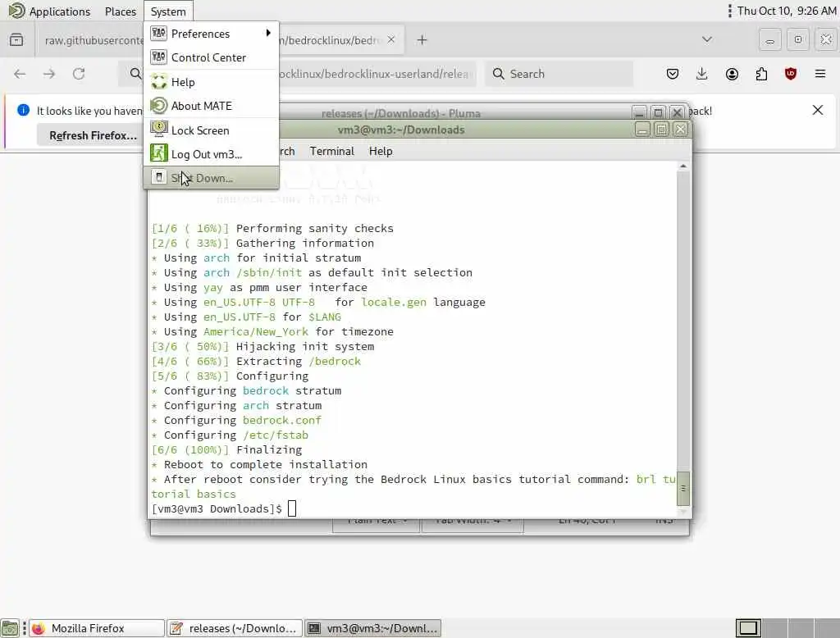This screenshot has width=840, height=638.
Task: Dismiss the Firefox notification bar
Action: [x=818, y=111]
